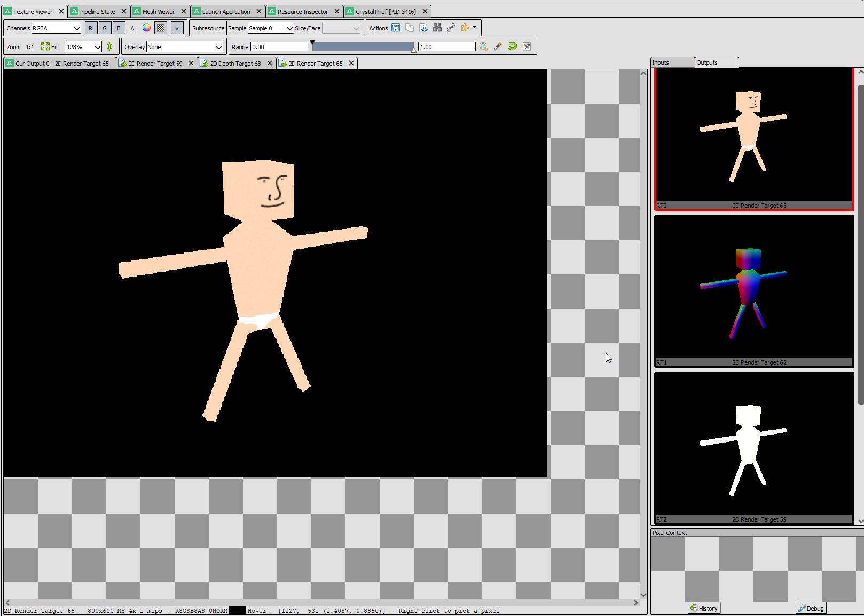Open the disabled Slice/Face dropdown

(x=342, y=28)
